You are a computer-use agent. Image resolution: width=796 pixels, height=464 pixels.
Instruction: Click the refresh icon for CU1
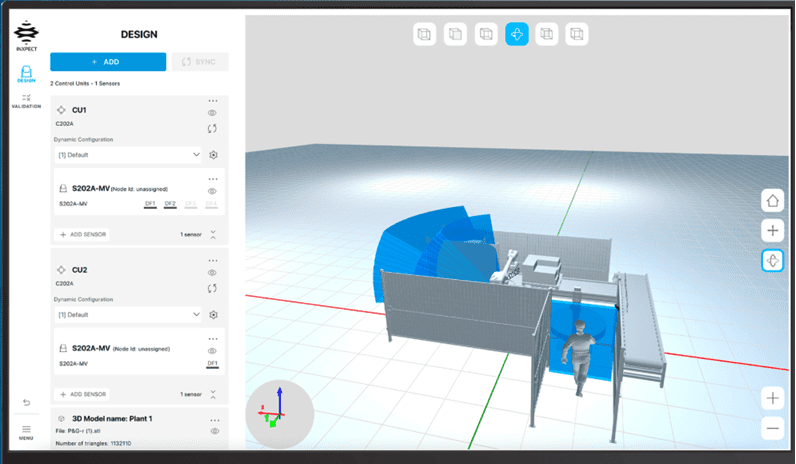coord(212,128)
